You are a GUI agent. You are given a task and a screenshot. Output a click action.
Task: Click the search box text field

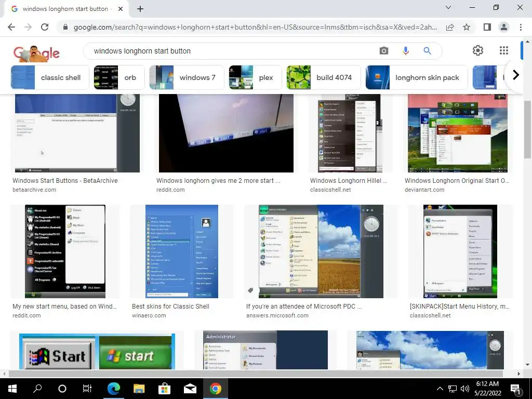click(231, 51)
